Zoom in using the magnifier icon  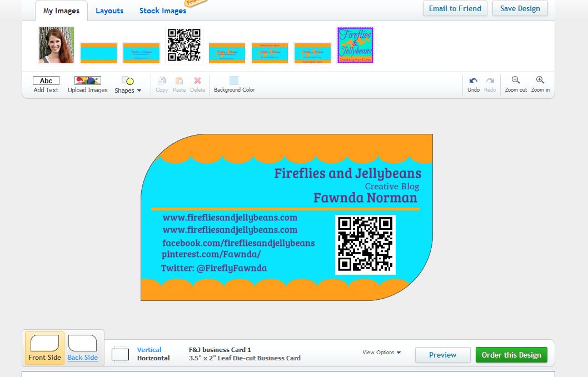click(540, 81)
